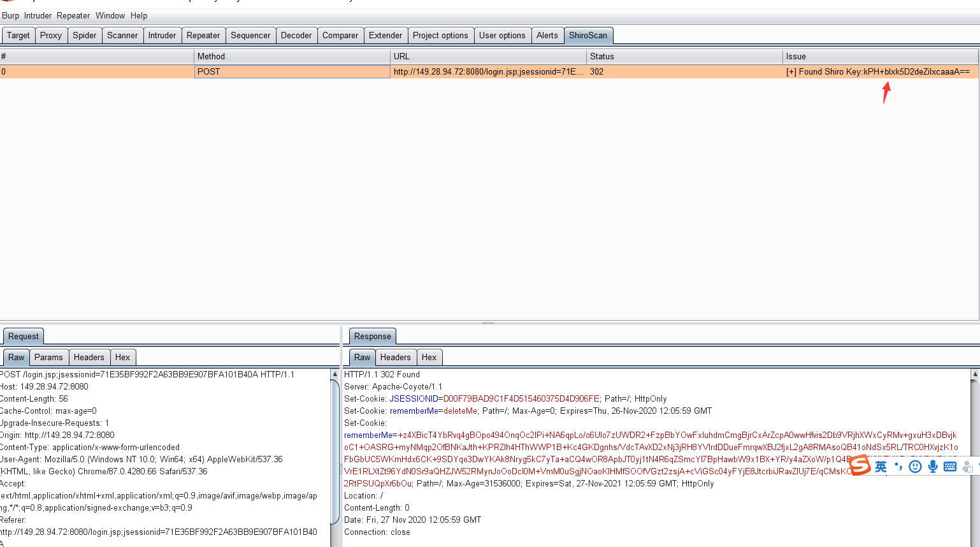Show the Headers view of the request
The image size is (980, 547).
tap(89, 357)
